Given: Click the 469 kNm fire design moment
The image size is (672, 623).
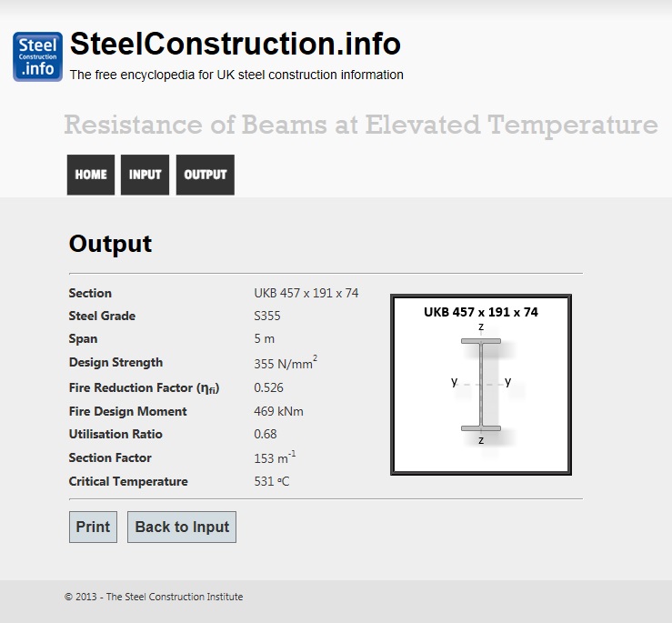Looking at the screenshot, I should 278,411.
